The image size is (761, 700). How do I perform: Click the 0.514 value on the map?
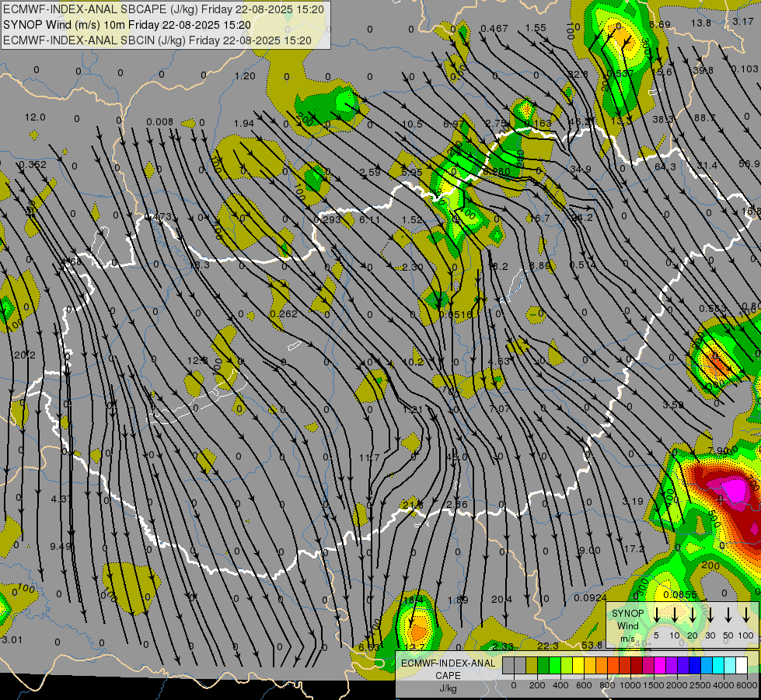(x=583, y=264)
